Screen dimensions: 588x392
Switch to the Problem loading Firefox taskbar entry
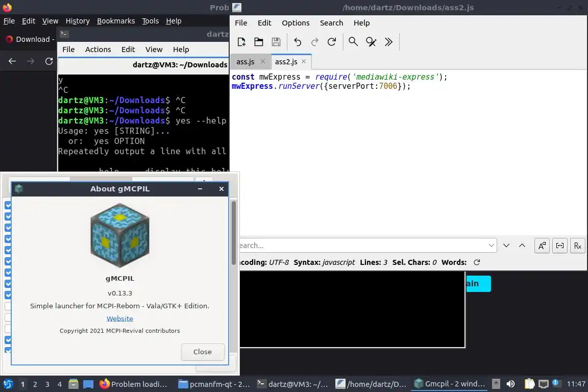coord(134,384)
